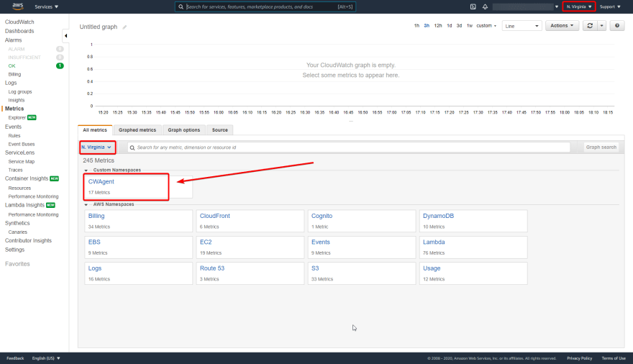The width and height of the screenshot is (633, 364).
Task: Open Service Map in the sidebar
Action: 22,162
